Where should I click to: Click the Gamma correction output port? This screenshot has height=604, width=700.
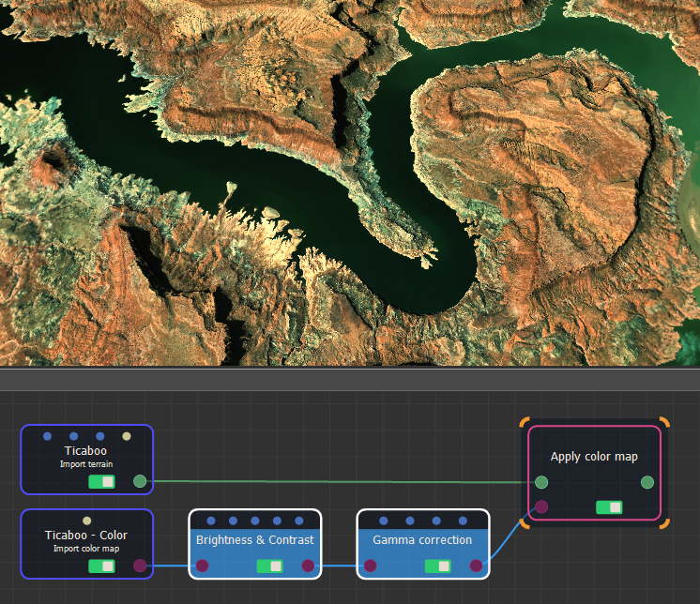click(476, 566)
